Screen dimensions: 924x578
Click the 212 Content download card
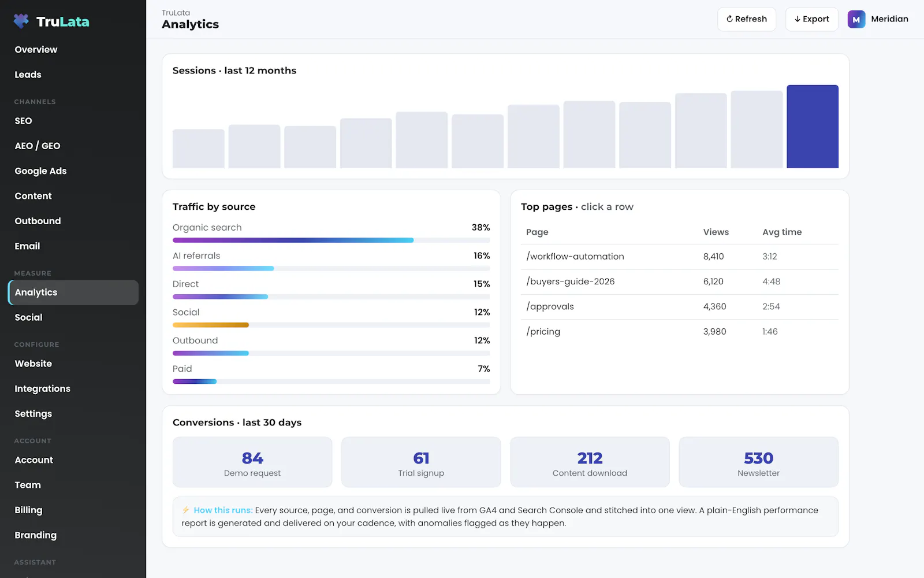pos(590,462)
